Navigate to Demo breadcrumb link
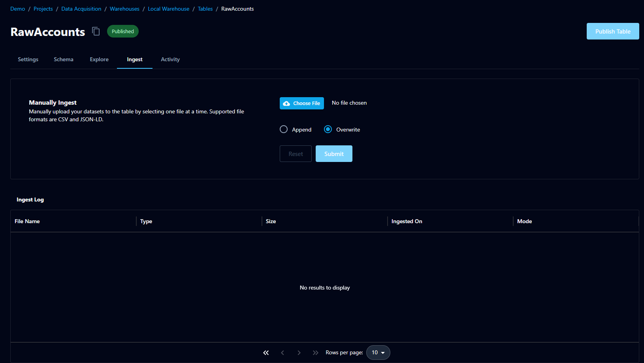Viewport: 644px width, 363px height. click(x=18, y=9)
